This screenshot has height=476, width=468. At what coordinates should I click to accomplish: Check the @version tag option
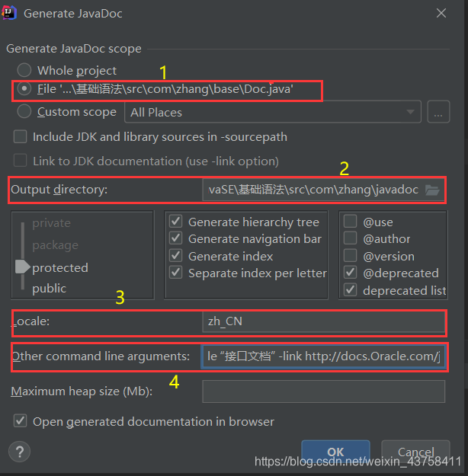350,256
